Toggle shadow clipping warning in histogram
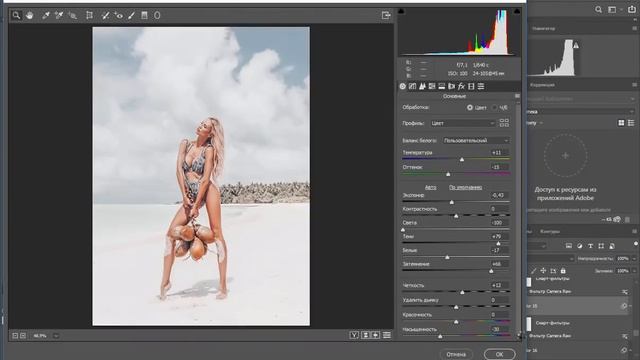Screen dimensions: 640x360 point(401,11)
